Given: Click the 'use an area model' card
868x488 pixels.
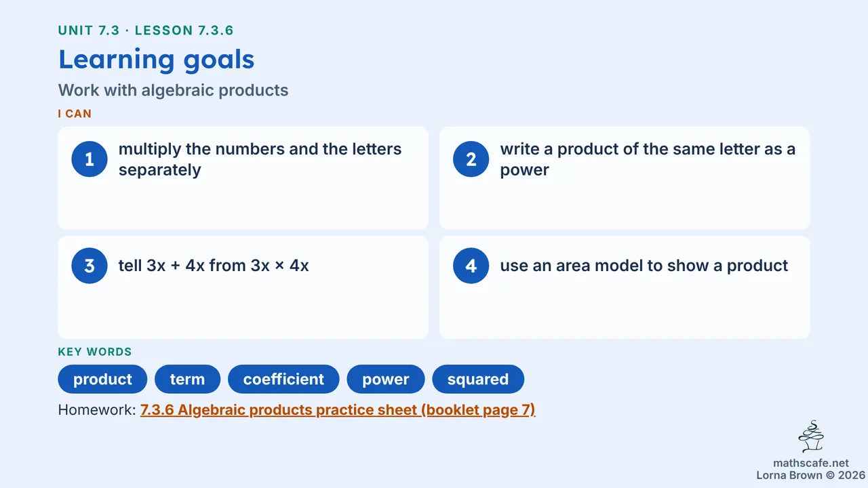Looking at the screenshot, I should (625, 287).
